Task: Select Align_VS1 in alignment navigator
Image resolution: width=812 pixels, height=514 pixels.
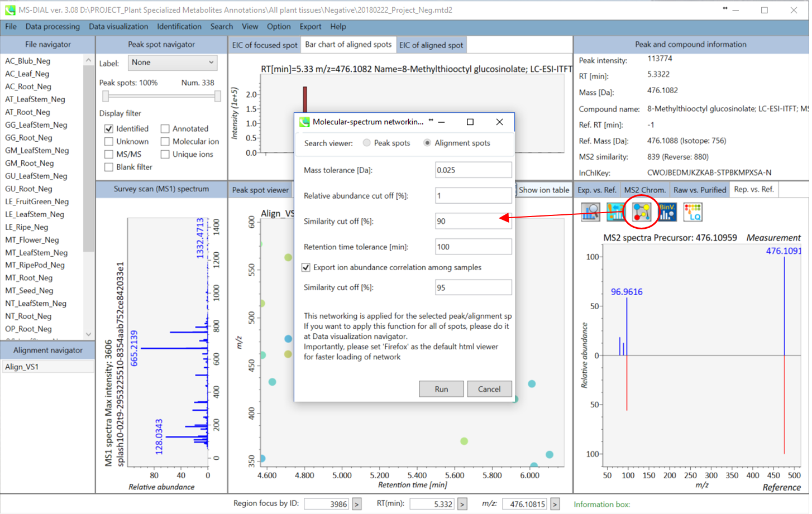Action: click(x=48, y=367)
